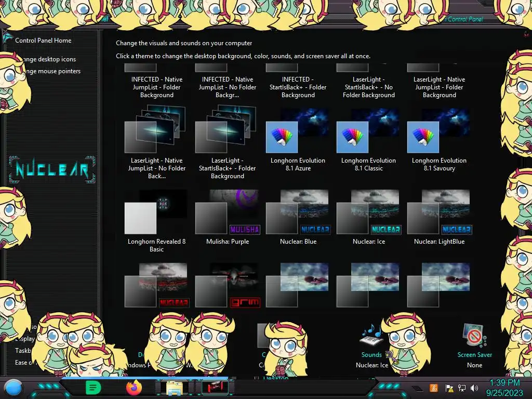532x399 pixels.
Task: Select theme with red grim badge
Action: (x=228, y=285)
